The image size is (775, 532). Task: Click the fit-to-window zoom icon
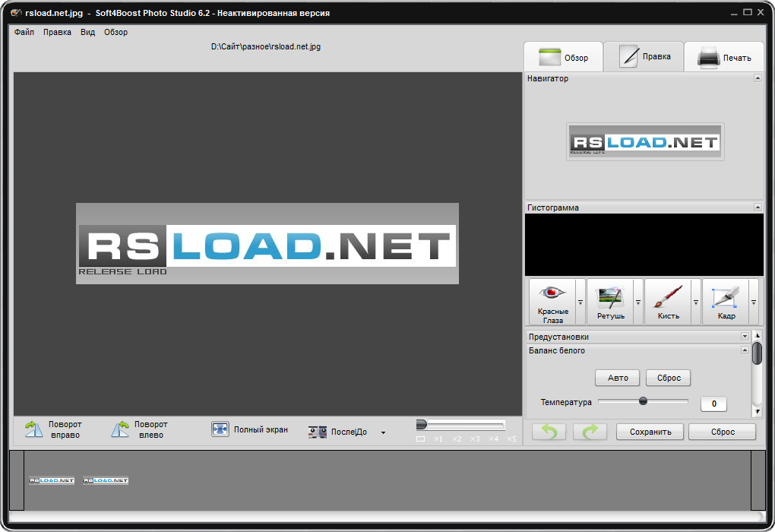[x=421, y=439]
